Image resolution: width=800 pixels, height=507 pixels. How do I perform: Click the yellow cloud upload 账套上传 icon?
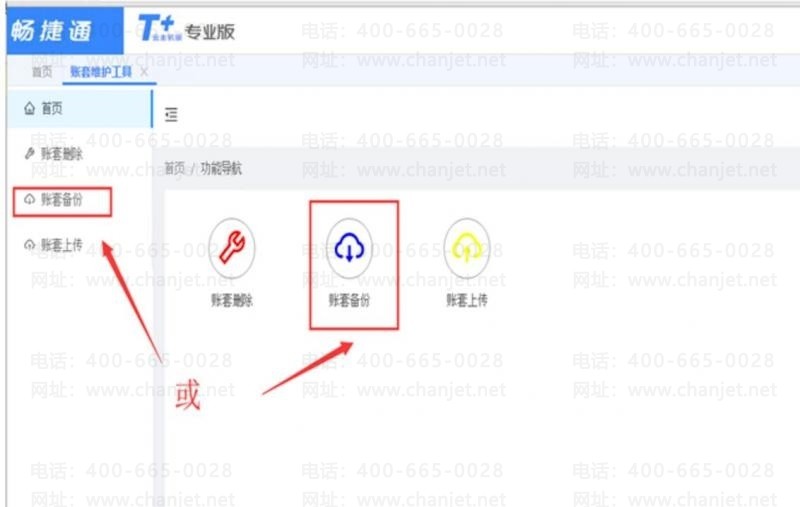point(467,248)
